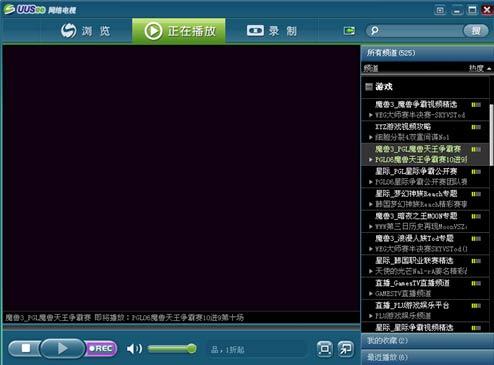This screenshot has height=365, width=494.
Task: Click the pop-out window icon in control bar
Action: click(346, 349)
